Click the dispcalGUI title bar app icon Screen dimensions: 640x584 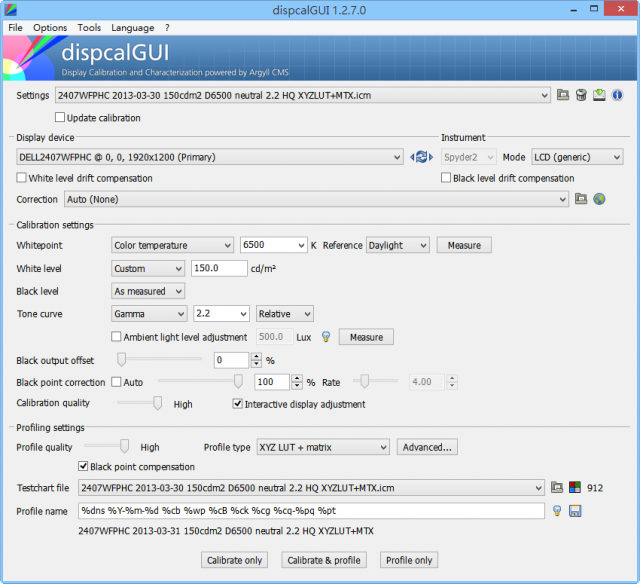click(11, 9)
